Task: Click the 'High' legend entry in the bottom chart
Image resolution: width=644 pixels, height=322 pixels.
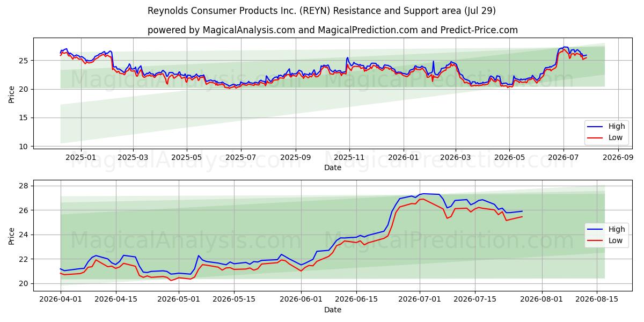Action: tap(606, 229)
